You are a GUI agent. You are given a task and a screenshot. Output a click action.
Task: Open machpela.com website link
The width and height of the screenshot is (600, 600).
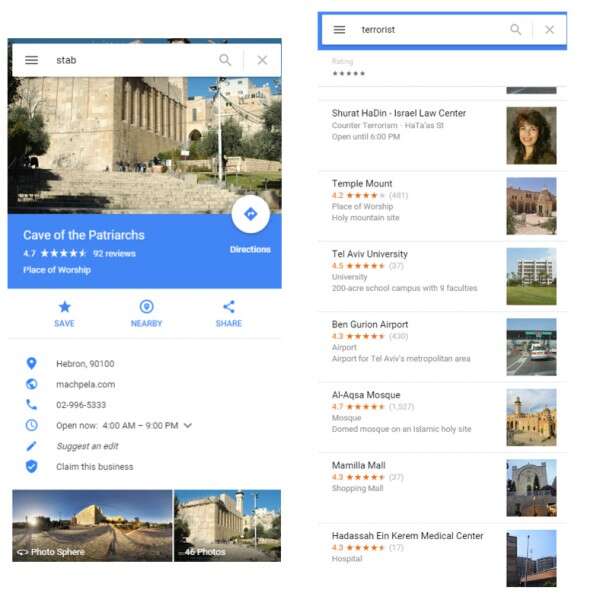pos(85,384)
